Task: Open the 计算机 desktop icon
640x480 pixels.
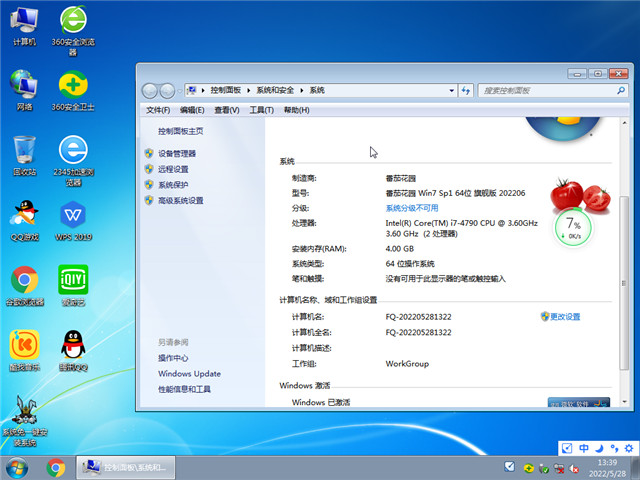Action: [24, 27]
